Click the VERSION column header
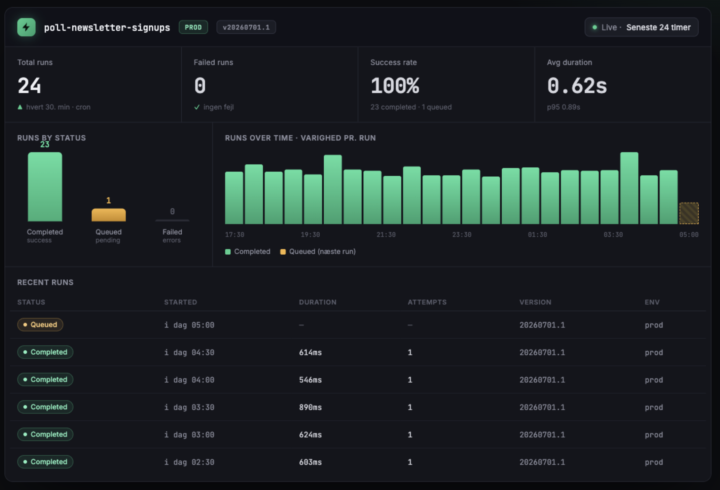Viewport: 720px width, 490px height. (x=535, y=302)
